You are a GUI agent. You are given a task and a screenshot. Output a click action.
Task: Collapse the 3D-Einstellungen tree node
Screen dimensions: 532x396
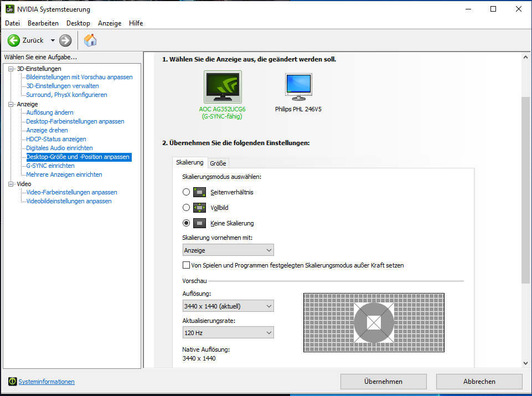[11, 69]
